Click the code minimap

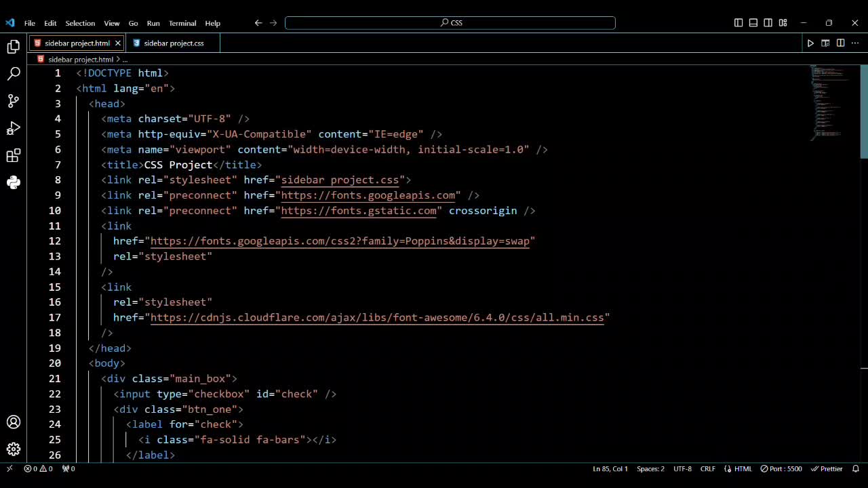(x=829, y=102)
